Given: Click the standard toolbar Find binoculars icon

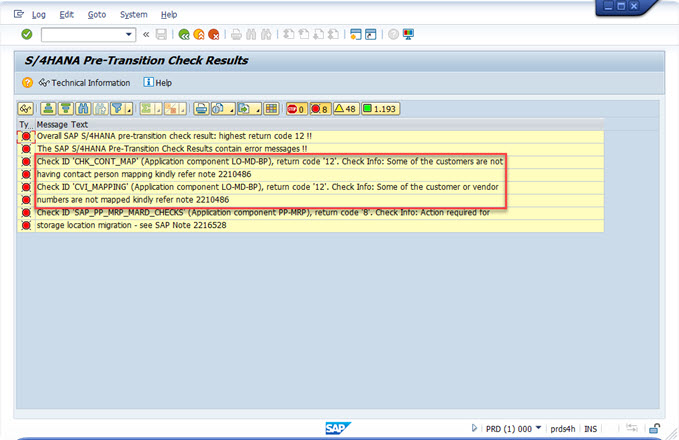Looking at the screenshot, I should coord(251,34).
